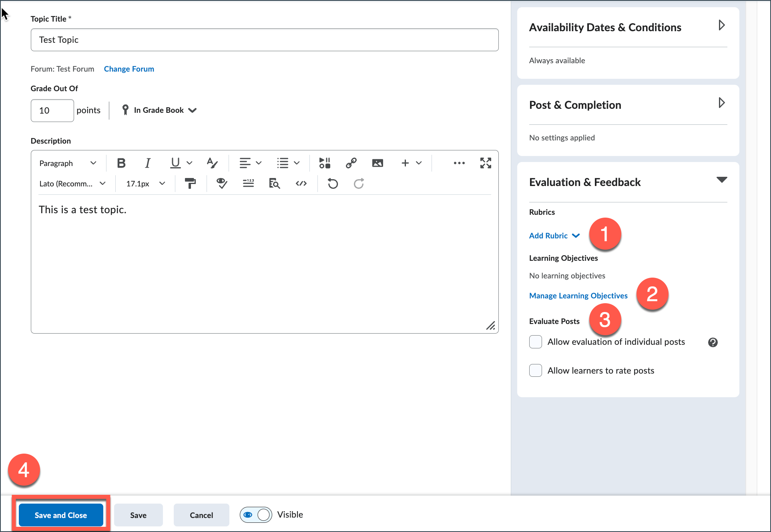Viewport: 771px width, 532px height.
Task: Enable Allow evaluation of individual posts
Action: coord(535,342)
